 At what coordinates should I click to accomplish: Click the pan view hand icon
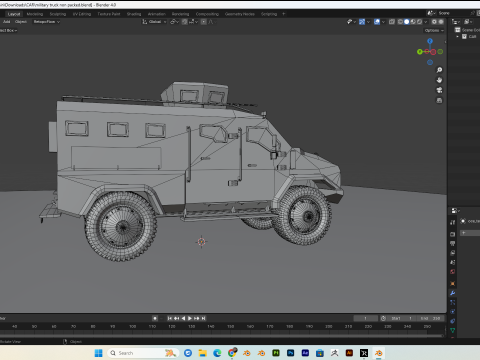coord(439,80)
